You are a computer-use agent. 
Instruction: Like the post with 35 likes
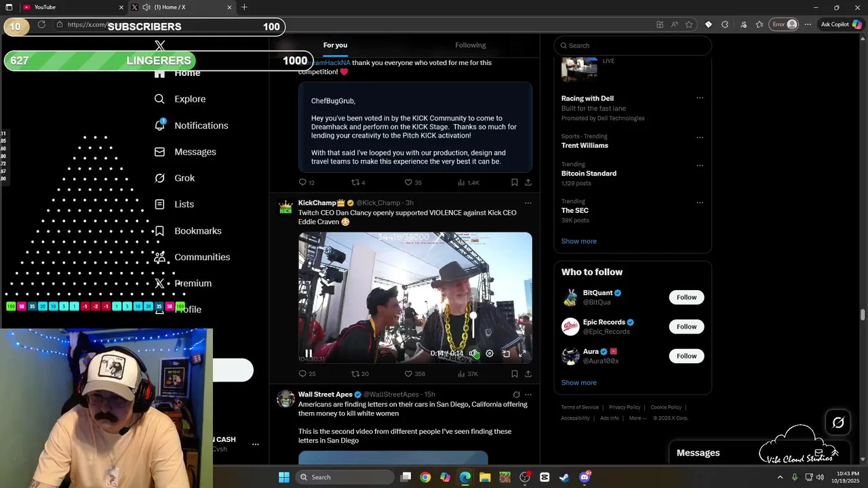coord(414,182)
